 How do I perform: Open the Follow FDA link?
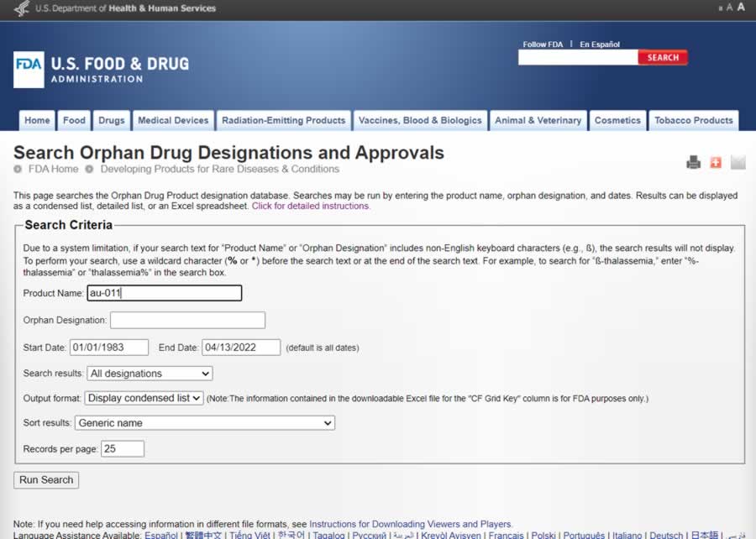tap(543, 44)
